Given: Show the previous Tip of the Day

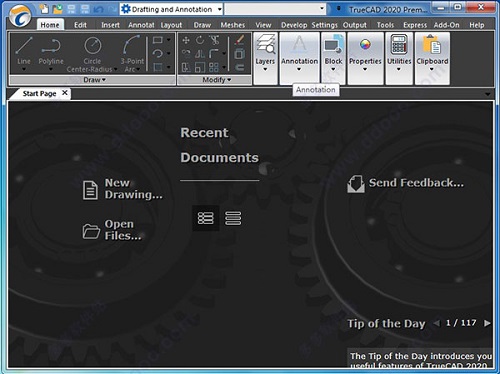Looking at the screenshot, I should [437, 323].
